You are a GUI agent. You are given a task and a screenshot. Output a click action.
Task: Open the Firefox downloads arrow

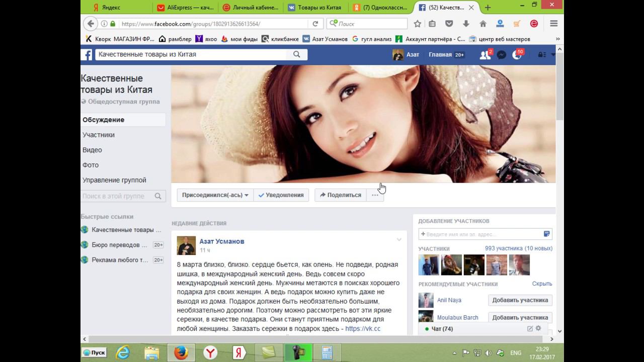[466, 24]
